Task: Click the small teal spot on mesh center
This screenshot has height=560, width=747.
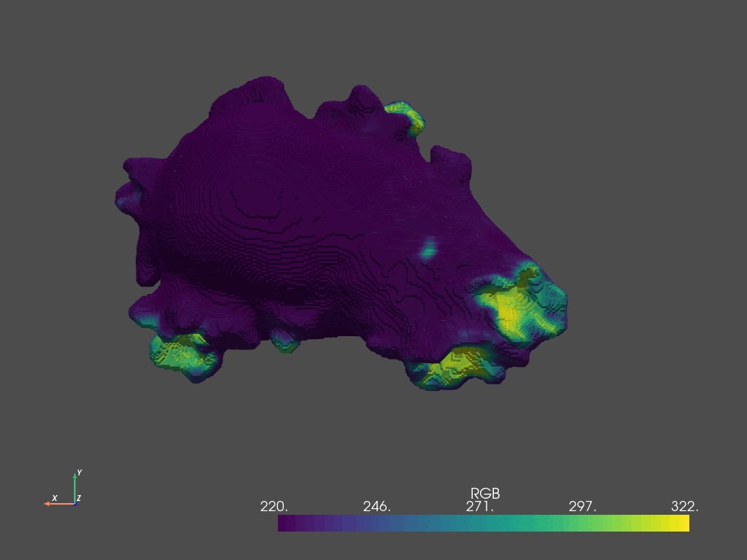Action: (x=430, y=249)
